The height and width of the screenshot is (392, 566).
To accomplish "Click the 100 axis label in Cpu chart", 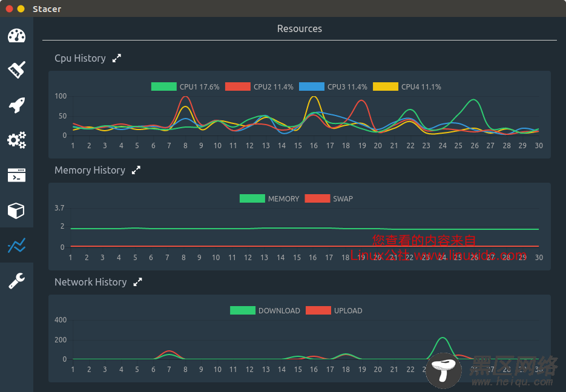I will [61, 96].
